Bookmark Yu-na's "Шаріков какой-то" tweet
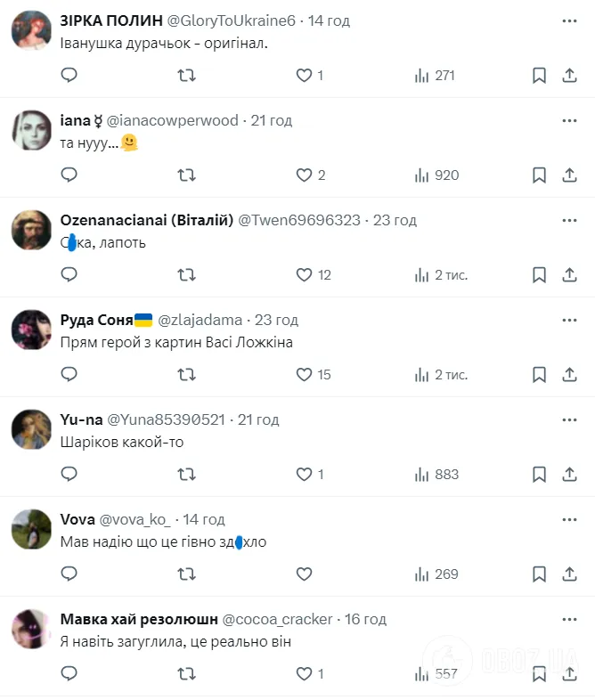The image size is (595, 700). [x=539, y=474]
